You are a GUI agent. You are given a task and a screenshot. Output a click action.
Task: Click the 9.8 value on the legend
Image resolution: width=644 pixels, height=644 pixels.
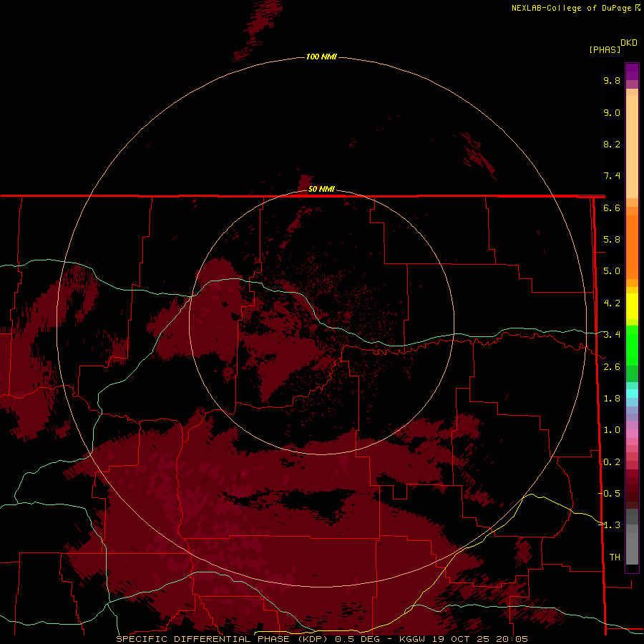point(612,80)
